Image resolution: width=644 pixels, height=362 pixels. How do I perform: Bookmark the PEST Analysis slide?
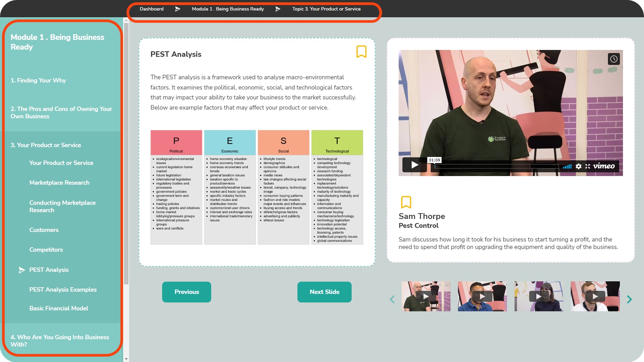point(361,52)
